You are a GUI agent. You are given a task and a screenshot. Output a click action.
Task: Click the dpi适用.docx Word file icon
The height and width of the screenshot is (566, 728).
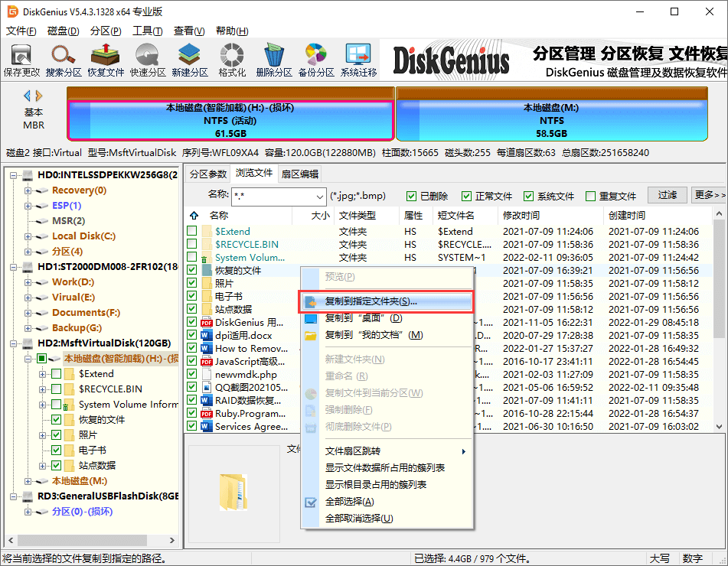207,336
